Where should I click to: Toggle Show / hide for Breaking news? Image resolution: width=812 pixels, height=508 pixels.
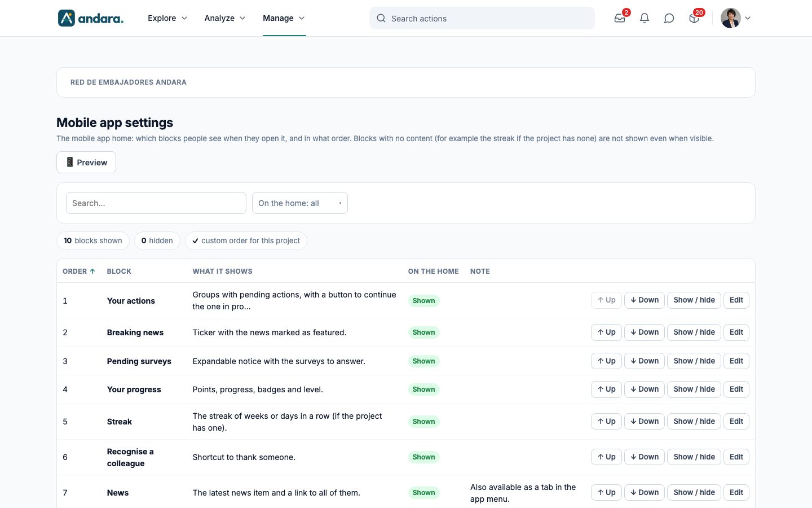tap(694, 332)
